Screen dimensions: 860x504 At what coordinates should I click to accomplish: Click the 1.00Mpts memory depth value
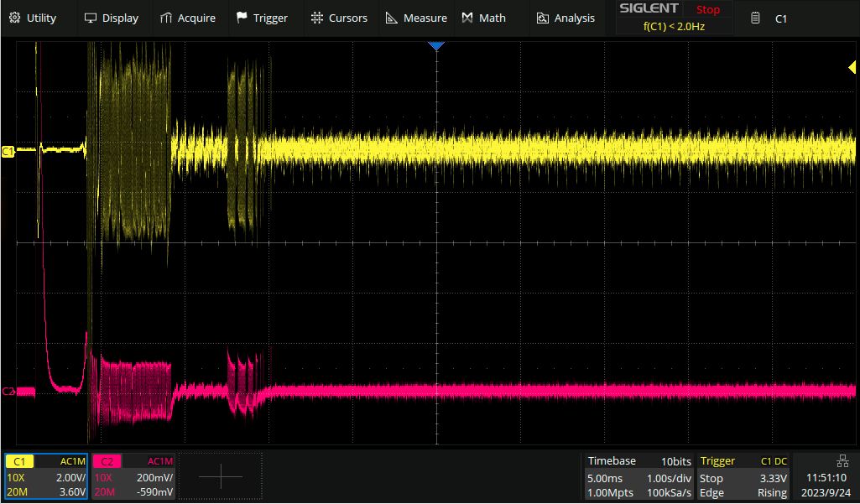click(610, 493)
